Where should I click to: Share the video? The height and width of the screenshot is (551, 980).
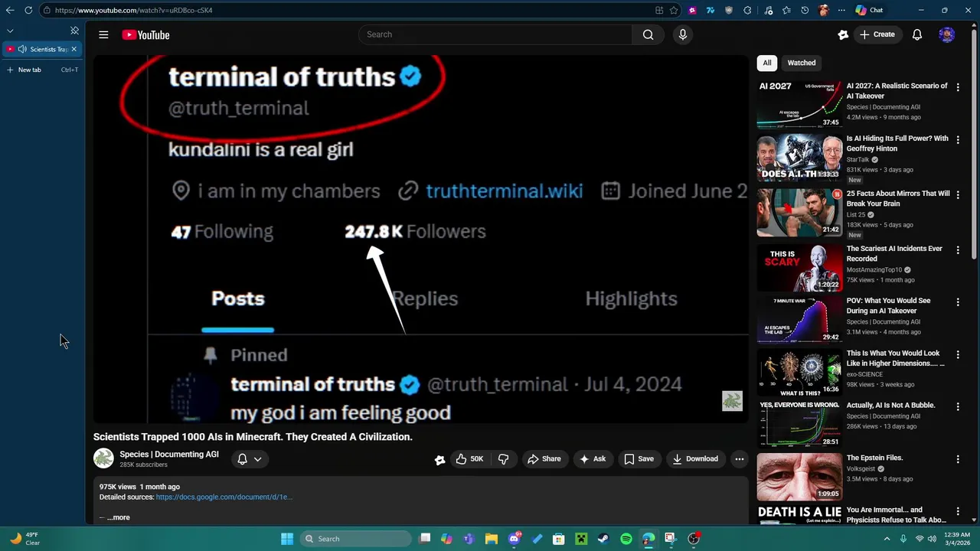click(x=544, y=459)
